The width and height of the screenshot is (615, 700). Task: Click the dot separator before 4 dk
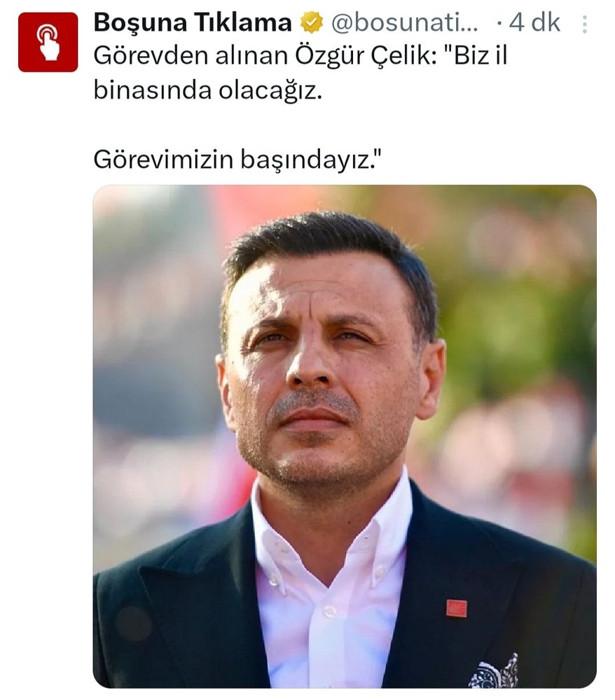pyautogui.click(x=499, y=24)
